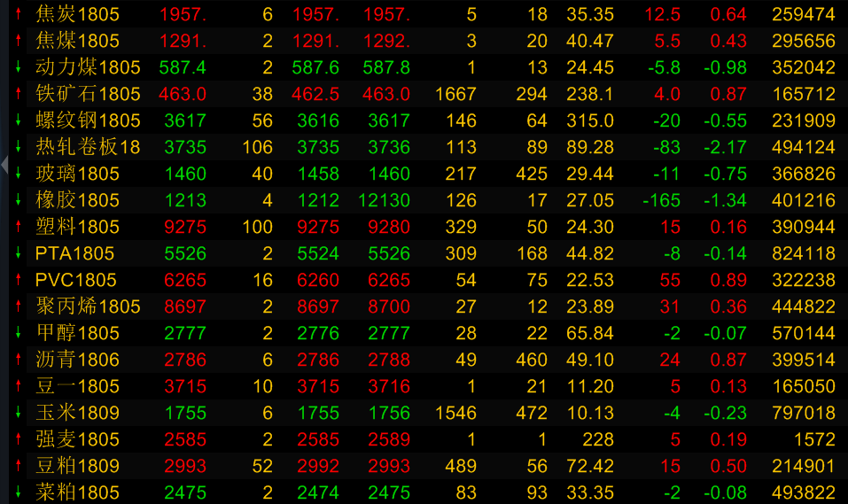
Task: Click the green down arrow beside PTA1805
Action: click(x=19, y=253)
